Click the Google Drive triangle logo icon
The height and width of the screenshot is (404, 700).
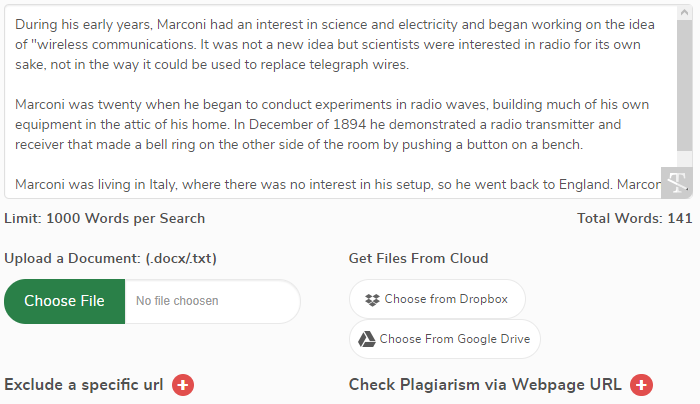367,339
